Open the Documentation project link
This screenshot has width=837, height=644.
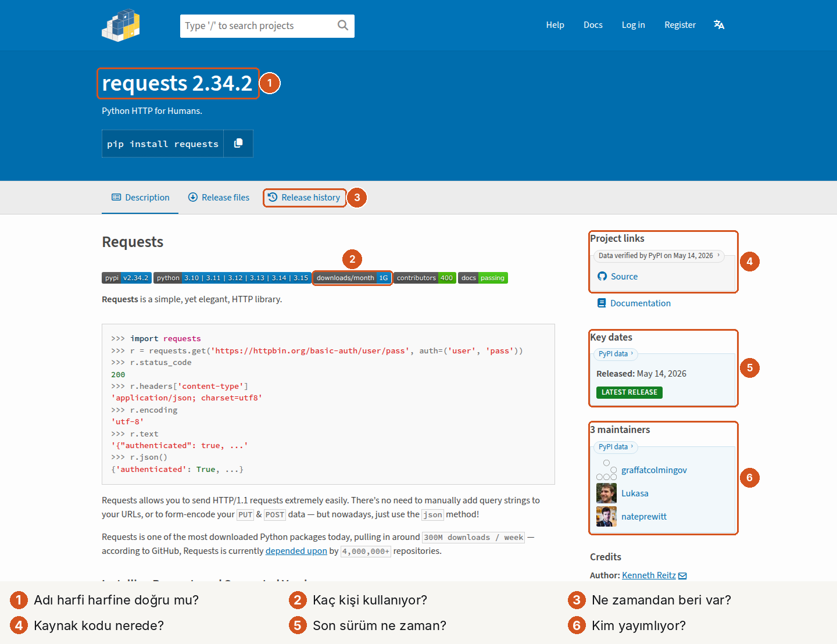point(634,303)
